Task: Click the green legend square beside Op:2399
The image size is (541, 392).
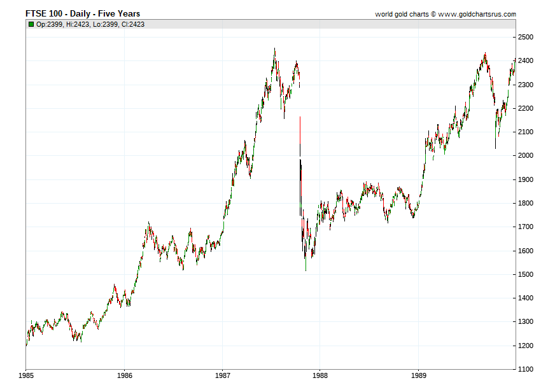Action: pos(31,24)
